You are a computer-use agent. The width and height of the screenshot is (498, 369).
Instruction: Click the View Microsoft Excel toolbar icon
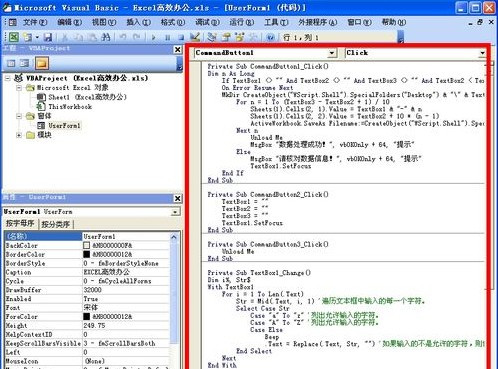(x=14, y=37)
